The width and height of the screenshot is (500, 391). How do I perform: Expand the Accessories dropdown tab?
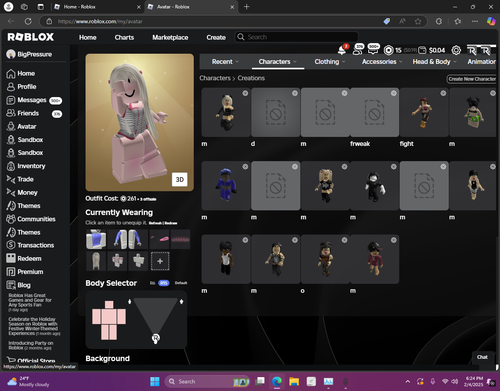pyautogui.click(x=382, y=62)
